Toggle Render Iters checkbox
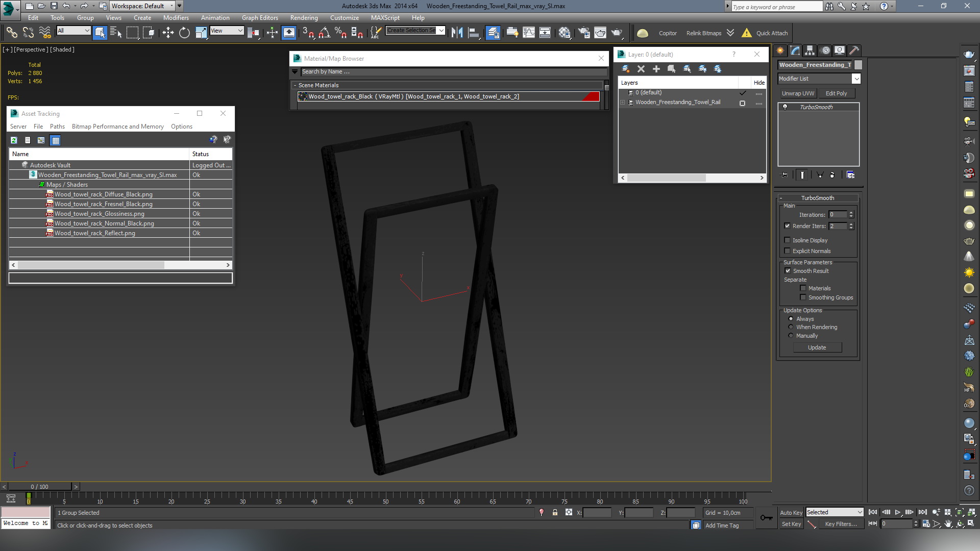980x551 pixels. click(787, 226)
